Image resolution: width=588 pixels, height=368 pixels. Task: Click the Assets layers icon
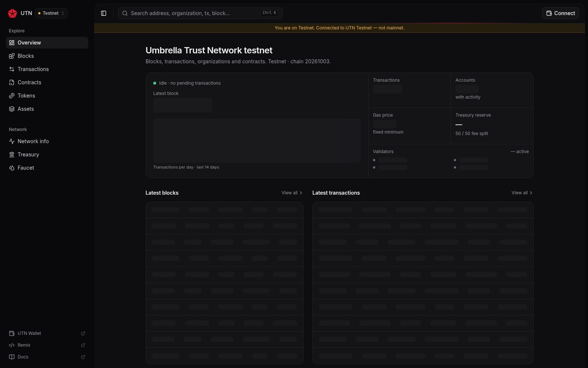click(x=12, y=109)
